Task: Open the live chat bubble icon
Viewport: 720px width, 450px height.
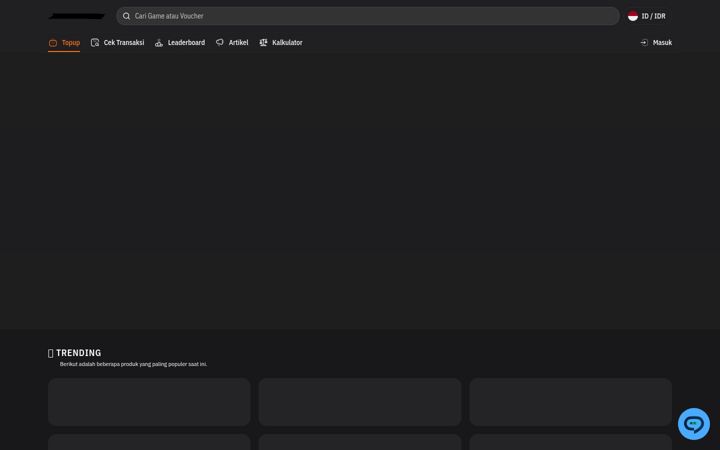Action: point(693,424)
